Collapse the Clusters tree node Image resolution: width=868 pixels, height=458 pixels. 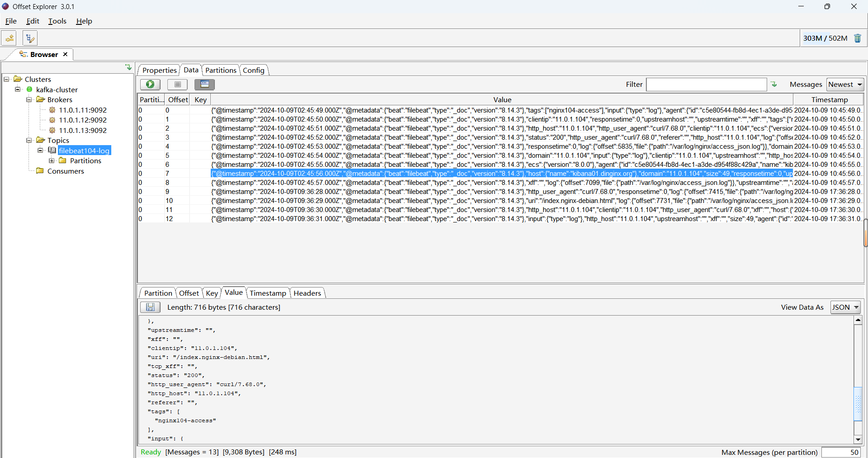[x=6, y=79]
